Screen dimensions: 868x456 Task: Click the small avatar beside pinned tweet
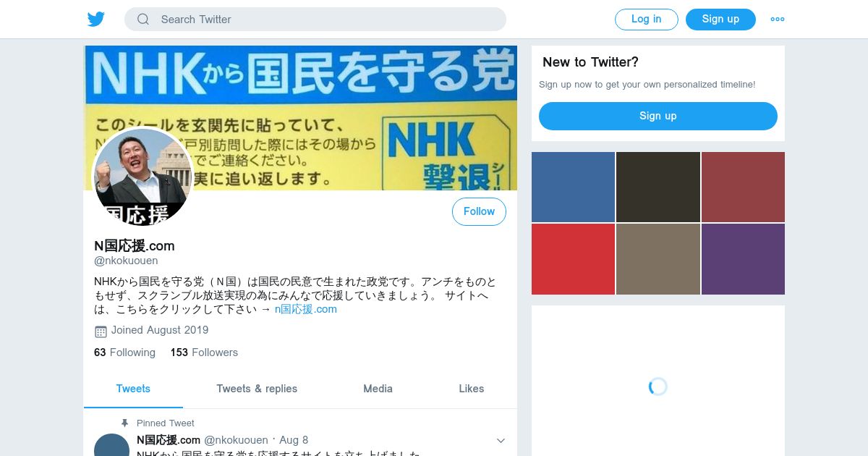(112, 445)
